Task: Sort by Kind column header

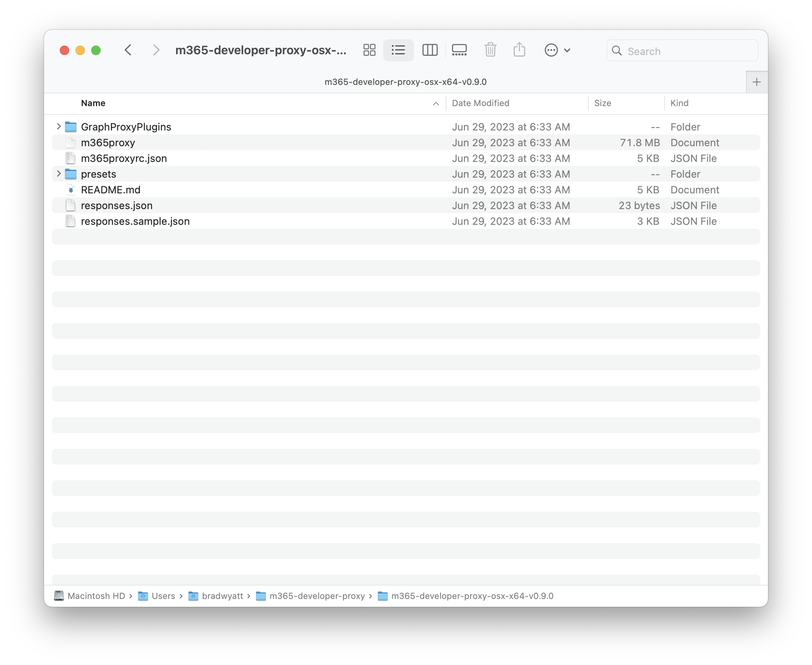Action: (679, 103)
